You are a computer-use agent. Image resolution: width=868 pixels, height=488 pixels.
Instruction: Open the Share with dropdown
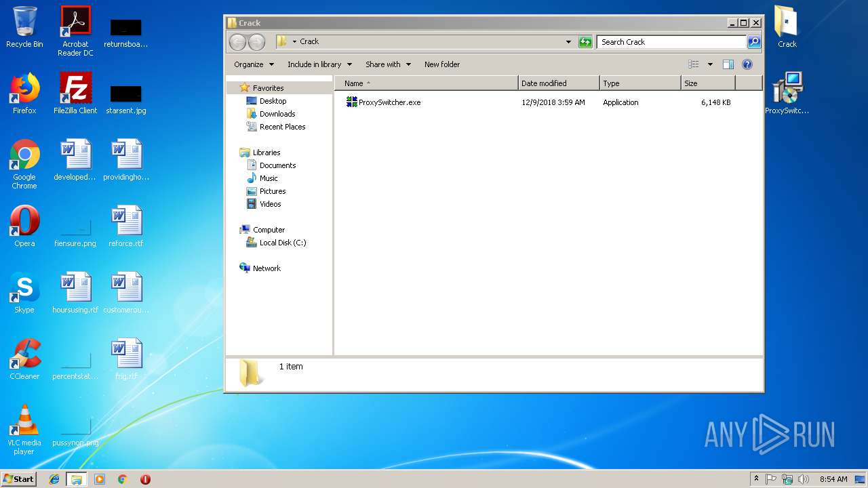tap(388, 64)
